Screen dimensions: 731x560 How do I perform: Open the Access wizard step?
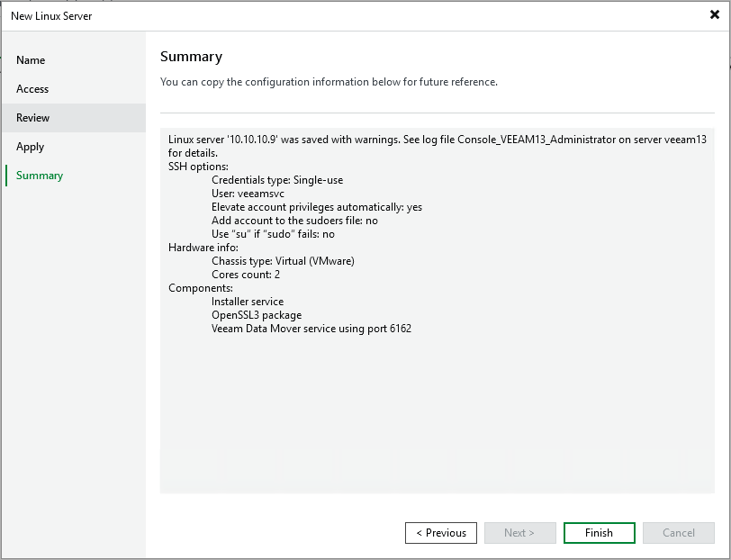pos(32,89)
